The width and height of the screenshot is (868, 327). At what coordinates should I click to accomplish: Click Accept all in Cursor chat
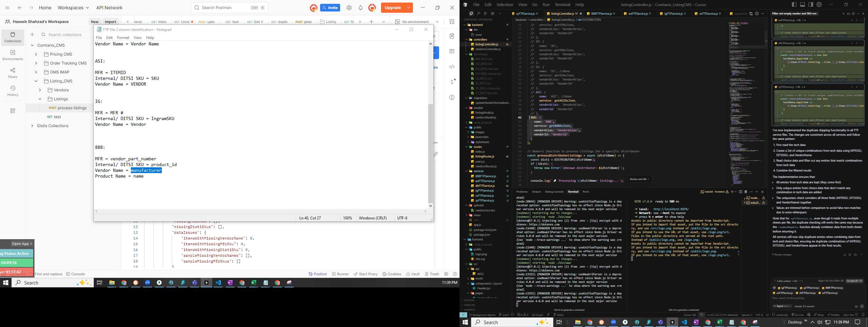click(x=854, y=281)
